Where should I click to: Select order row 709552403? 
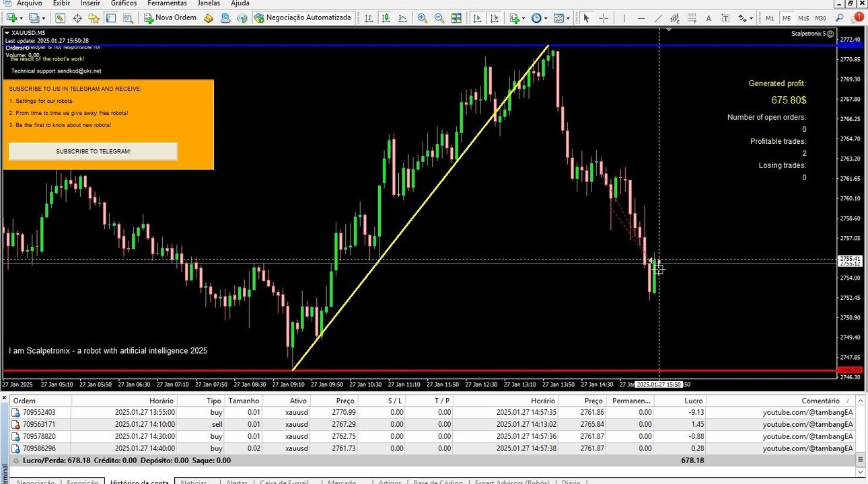click(432, 412)
